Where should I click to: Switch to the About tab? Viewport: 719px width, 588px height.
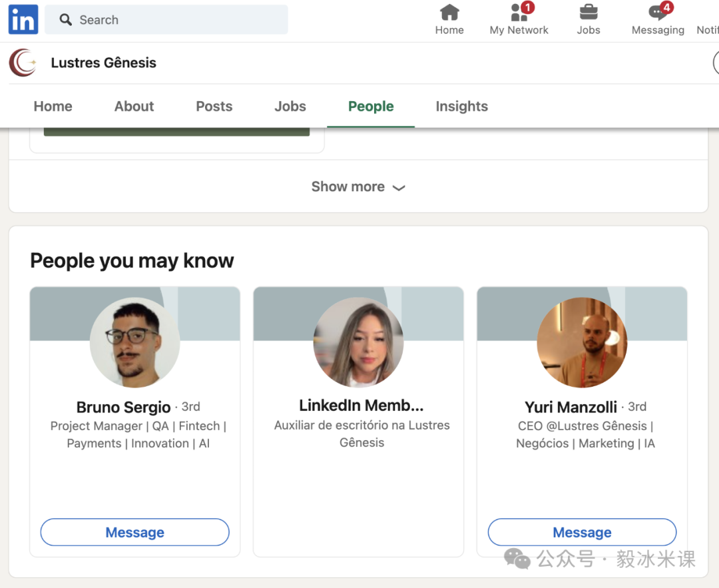pyautogui.click(x=134, y=107)
